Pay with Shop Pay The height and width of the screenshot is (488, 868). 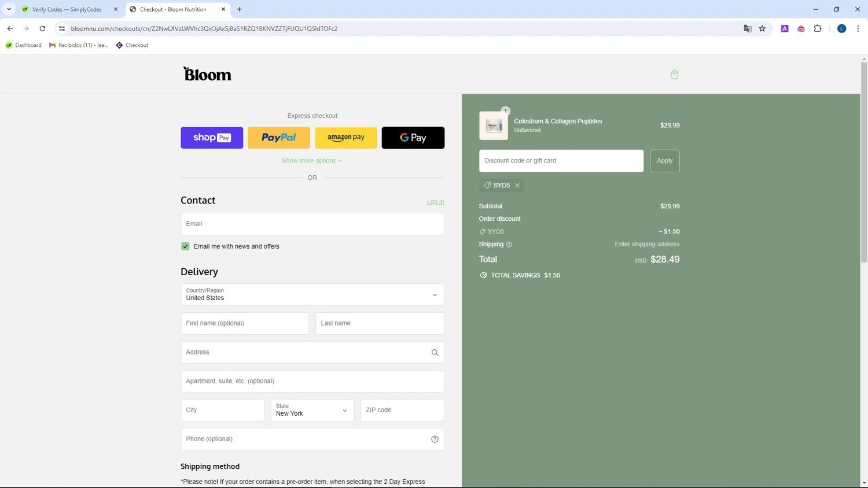coord(212,138)
